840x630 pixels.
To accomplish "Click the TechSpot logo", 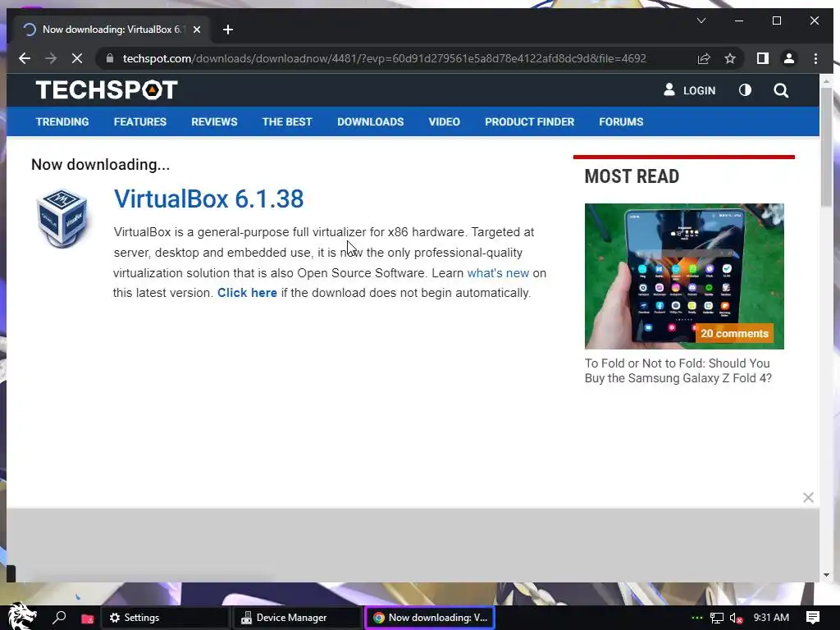I will [x=106, y=90].
